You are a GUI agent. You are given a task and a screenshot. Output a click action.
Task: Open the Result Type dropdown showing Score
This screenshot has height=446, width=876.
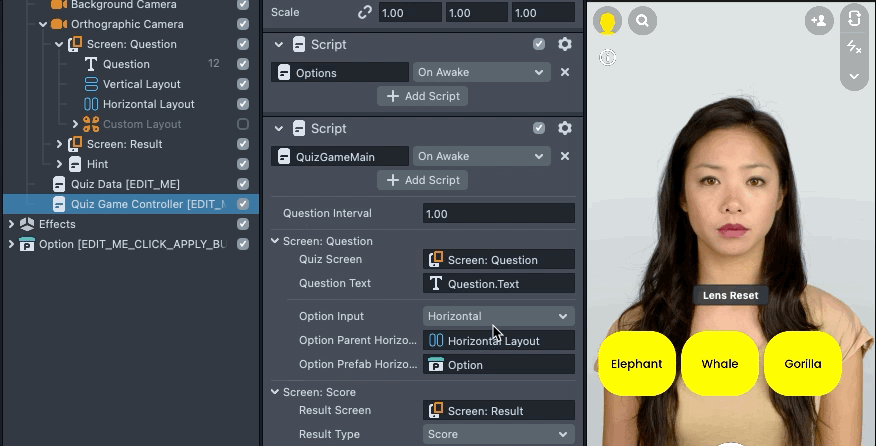(x=498, y=434)
